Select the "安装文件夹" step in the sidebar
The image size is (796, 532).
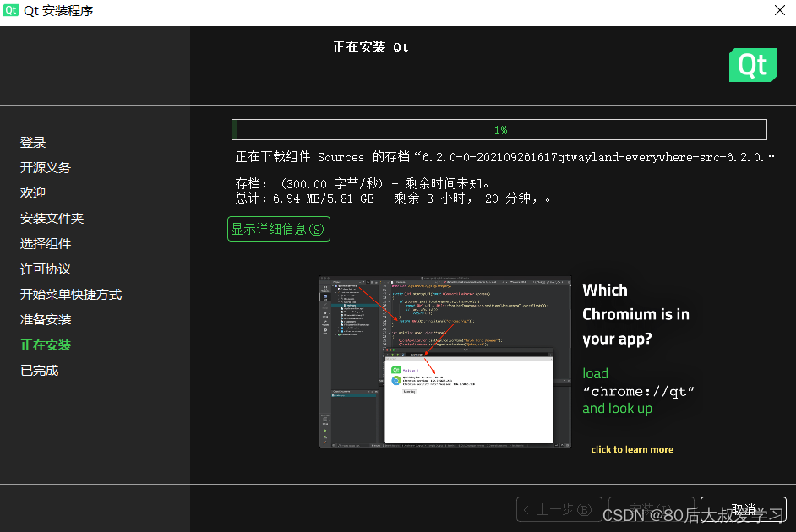coord(52,218)
